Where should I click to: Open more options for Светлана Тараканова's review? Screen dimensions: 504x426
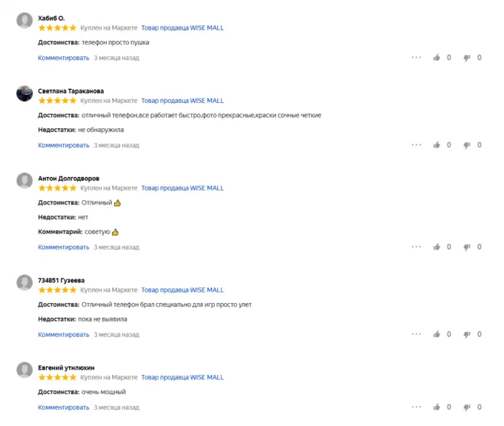(416, 145)
